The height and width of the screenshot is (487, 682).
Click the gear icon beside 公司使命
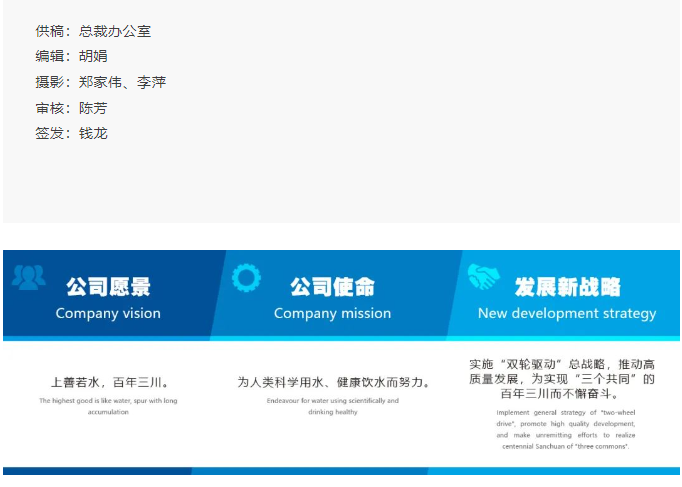(246, 277)
